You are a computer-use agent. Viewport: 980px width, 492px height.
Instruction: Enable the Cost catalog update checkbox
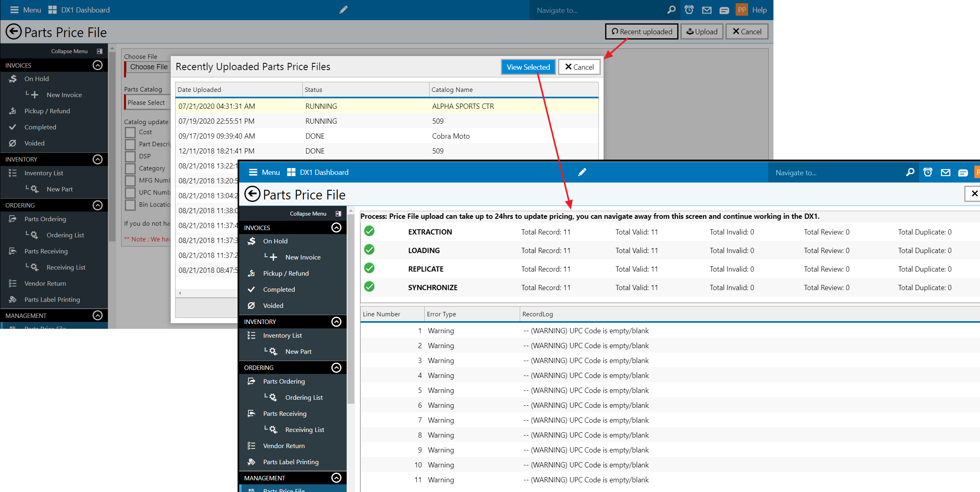tap(130, 132)
